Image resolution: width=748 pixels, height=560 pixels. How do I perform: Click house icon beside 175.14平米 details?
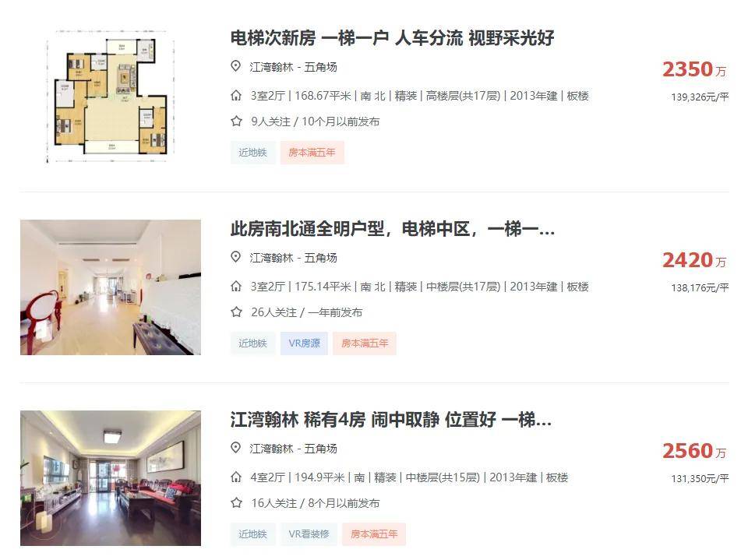tap(236, 286)
